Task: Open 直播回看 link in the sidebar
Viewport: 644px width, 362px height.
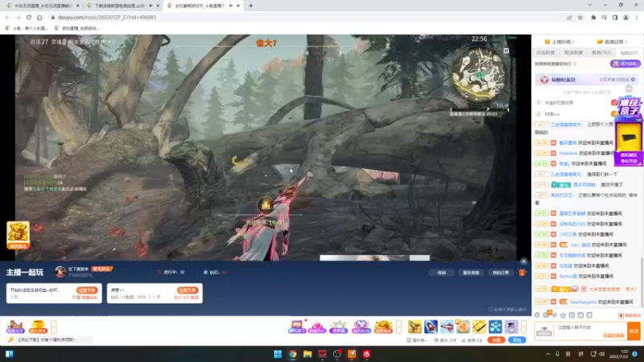Action: pos(613,42)
